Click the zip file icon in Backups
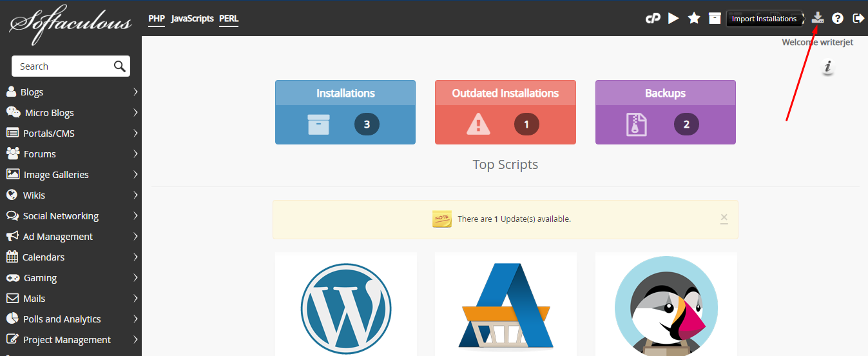The image size is (868, 356). 637,124
